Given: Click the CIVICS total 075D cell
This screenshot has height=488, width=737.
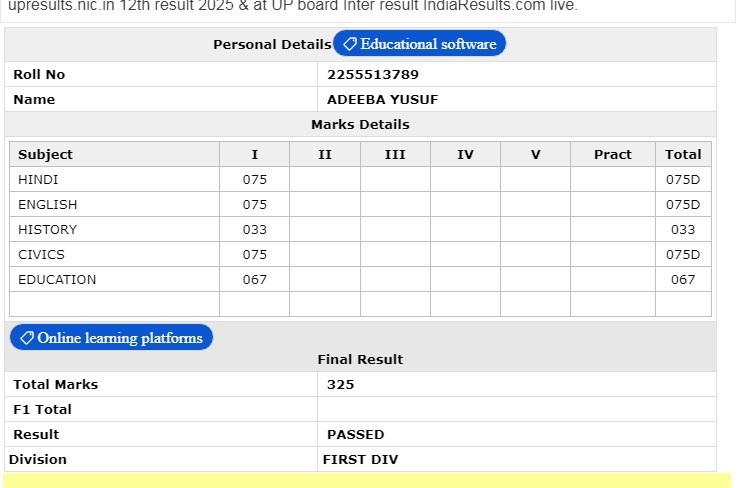Looking at the screenshot, I should pyautogui.click(x=683, y=254).
